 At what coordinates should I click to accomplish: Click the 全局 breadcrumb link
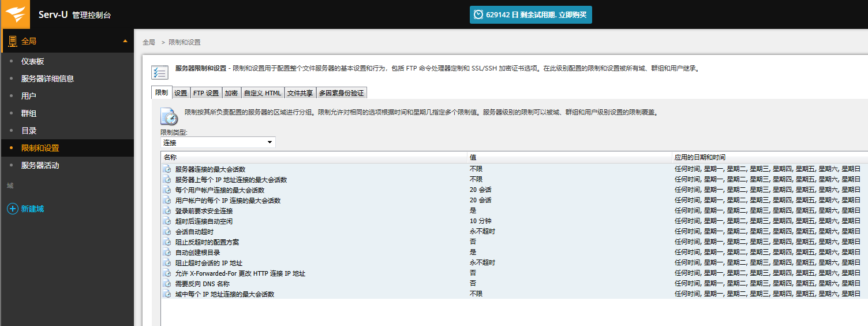click(149, 42)
